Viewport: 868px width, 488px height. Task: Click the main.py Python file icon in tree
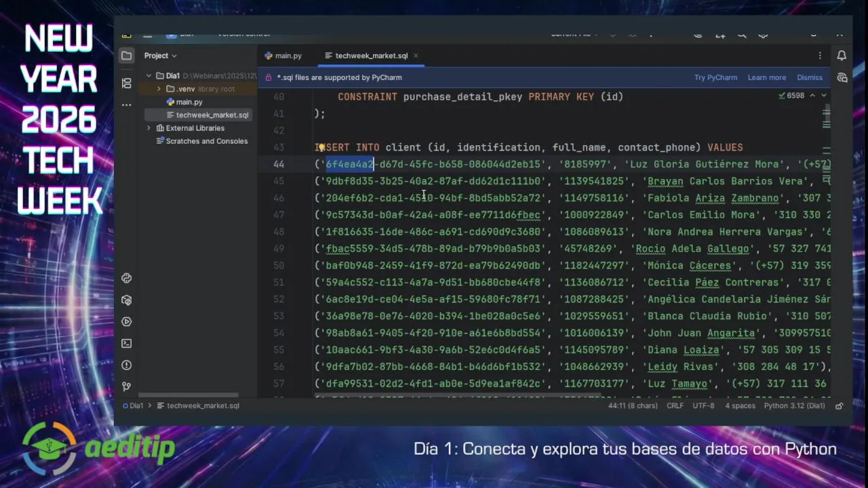(170, 102)
